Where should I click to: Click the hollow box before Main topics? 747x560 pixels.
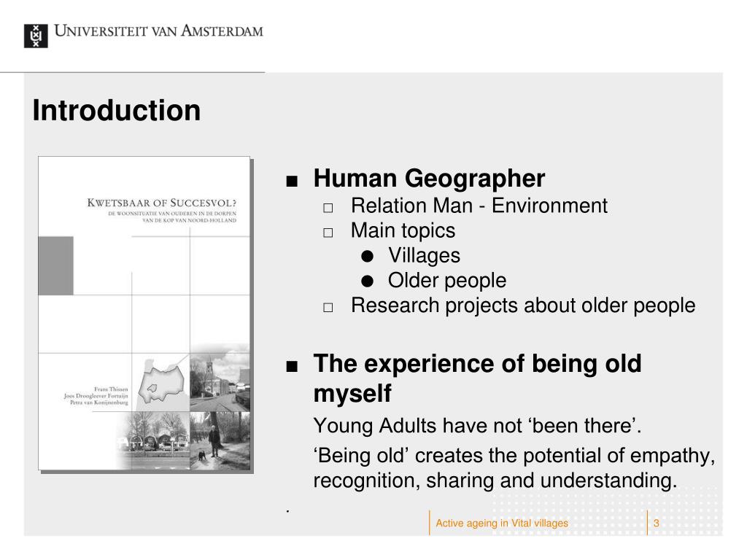coord(328,233)
